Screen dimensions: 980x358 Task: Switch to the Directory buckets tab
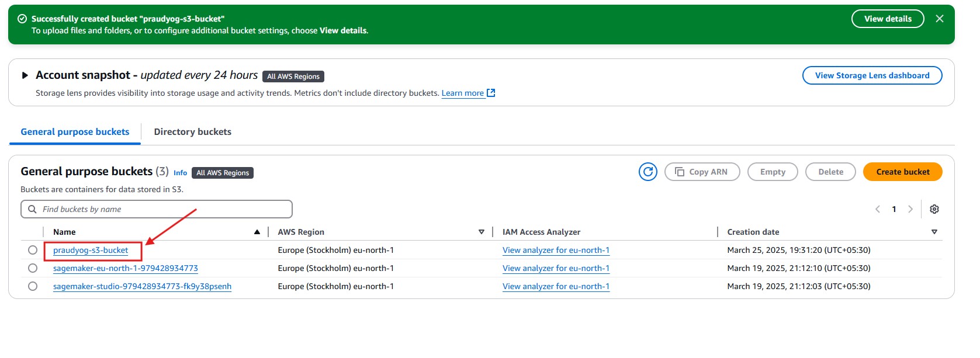pyautogui.click(x=192, y=132)
